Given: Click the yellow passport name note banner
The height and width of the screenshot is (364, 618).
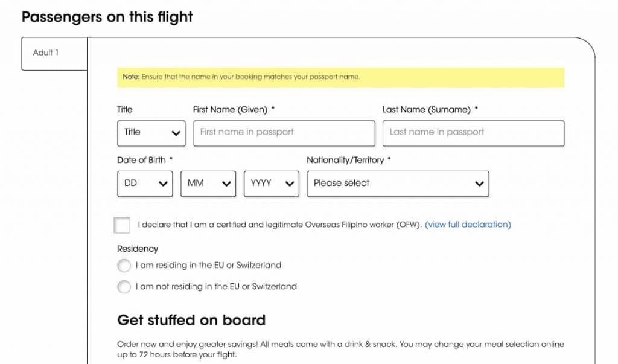Looking at the screenshot, I should coord(340,77).
